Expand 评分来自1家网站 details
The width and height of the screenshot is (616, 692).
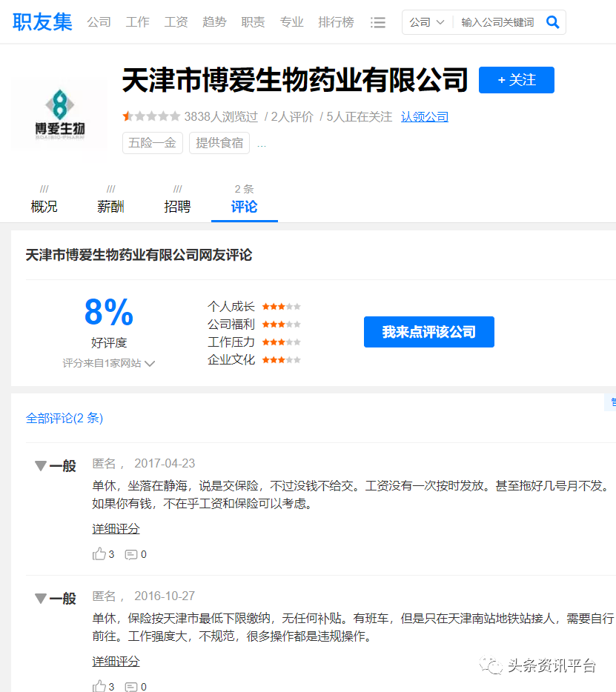pos(110,363)
